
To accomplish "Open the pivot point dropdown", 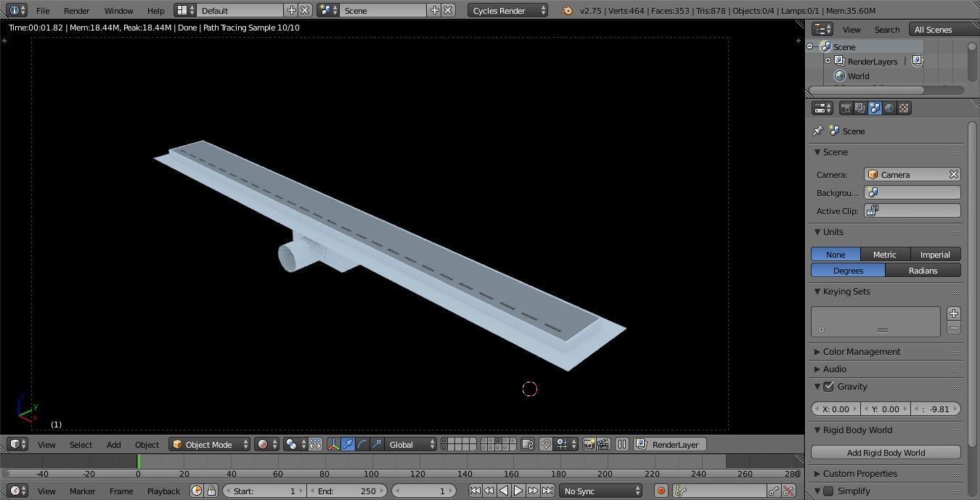I will click(x=294, y=444).
